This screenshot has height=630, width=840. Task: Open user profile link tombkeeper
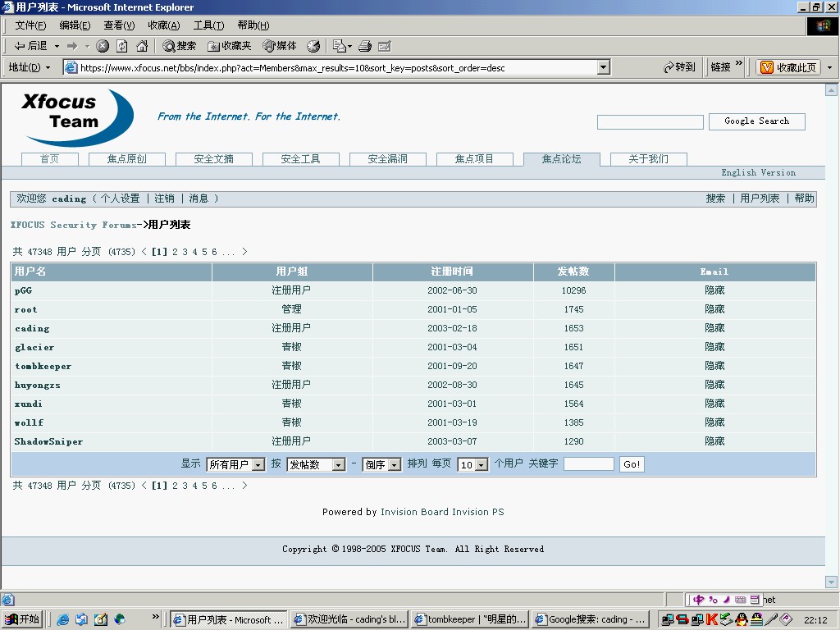[43, 366]
